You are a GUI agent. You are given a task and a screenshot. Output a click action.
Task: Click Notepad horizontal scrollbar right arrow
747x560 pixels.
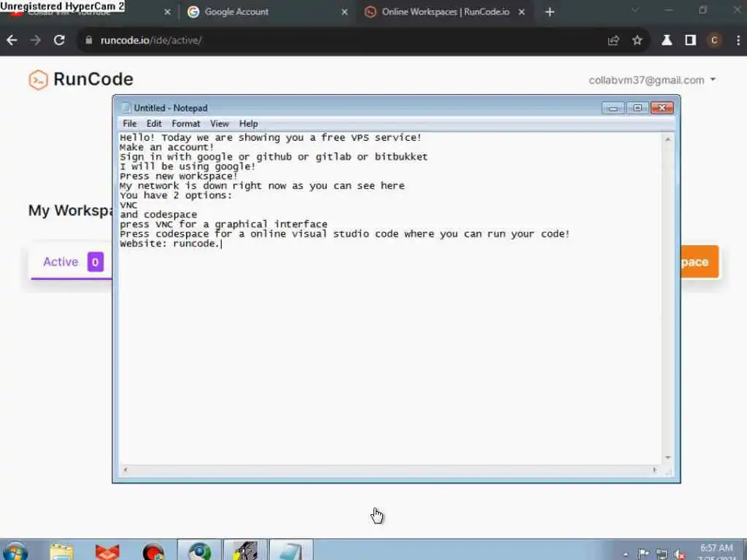(x=655, y=470)
